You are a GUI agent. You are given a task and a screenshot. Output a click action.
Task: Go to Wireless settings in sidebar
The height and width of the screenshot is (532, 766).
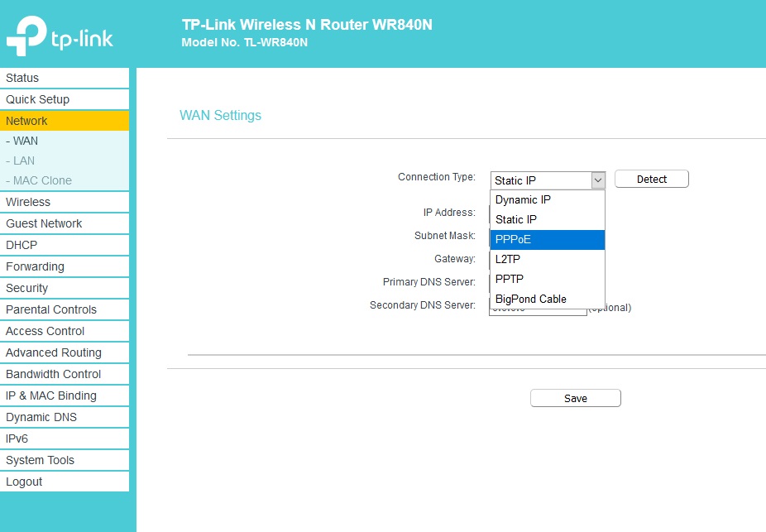pyautogui.click(x=65, y=202)
